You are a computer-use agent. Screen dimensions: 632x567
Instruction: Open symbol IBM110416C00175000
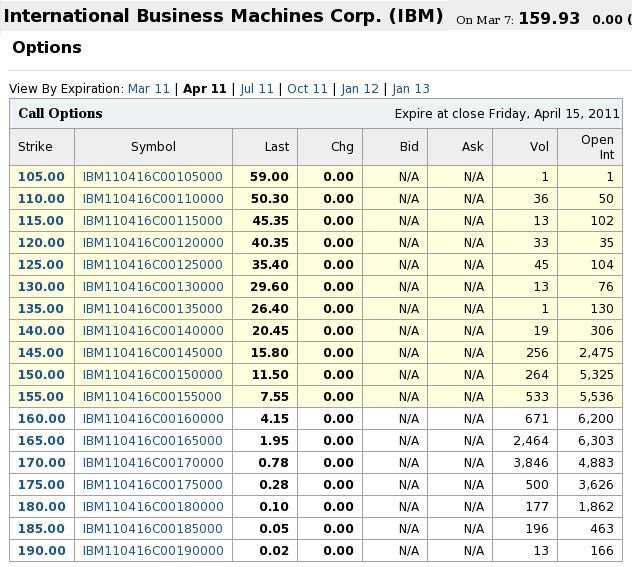pos(153,484)
